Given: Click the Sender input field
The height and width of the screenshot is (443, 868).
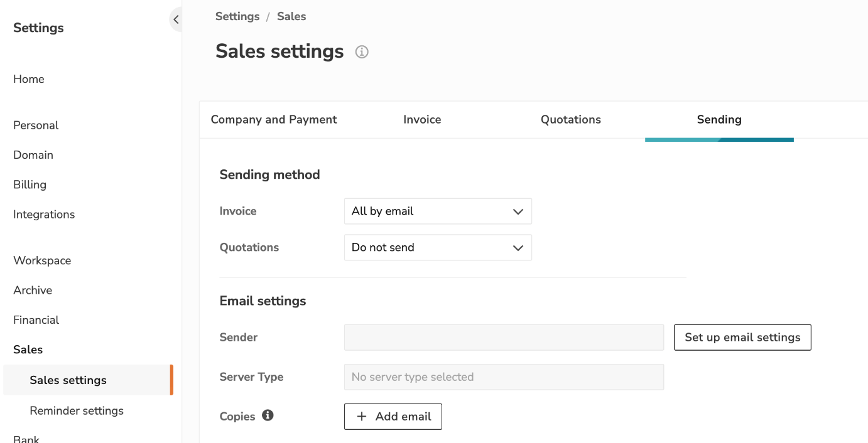Looking at the screenshot, I should click(504, 338).
